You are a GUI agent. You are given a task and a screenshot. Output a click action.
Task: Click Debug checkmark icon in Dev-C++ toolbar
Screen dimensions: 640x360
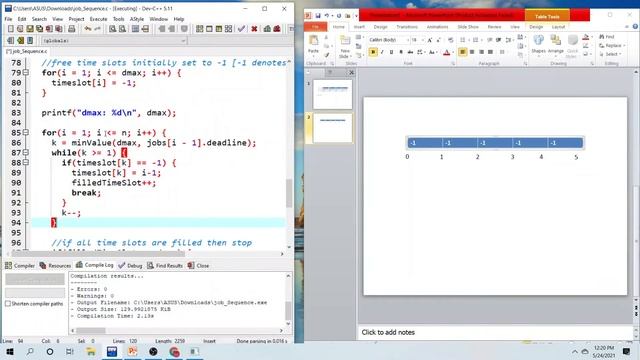coord(242,29)
